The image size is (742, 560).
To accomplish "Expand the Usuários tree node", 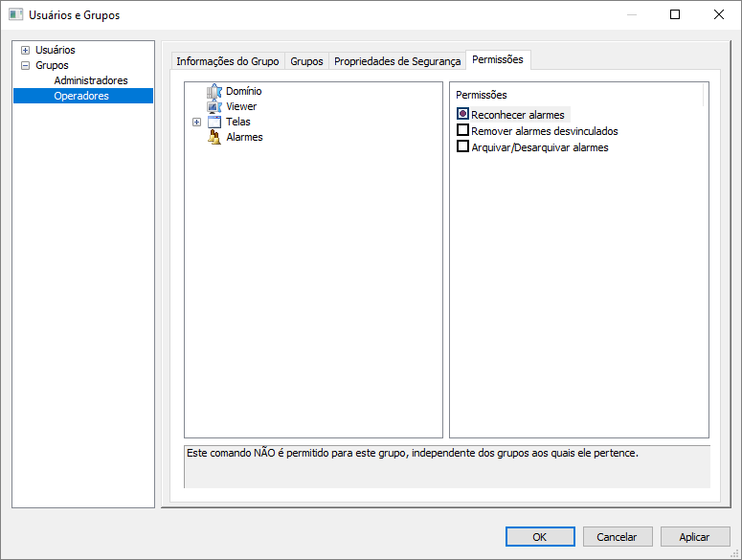I will tap(25, 50).
